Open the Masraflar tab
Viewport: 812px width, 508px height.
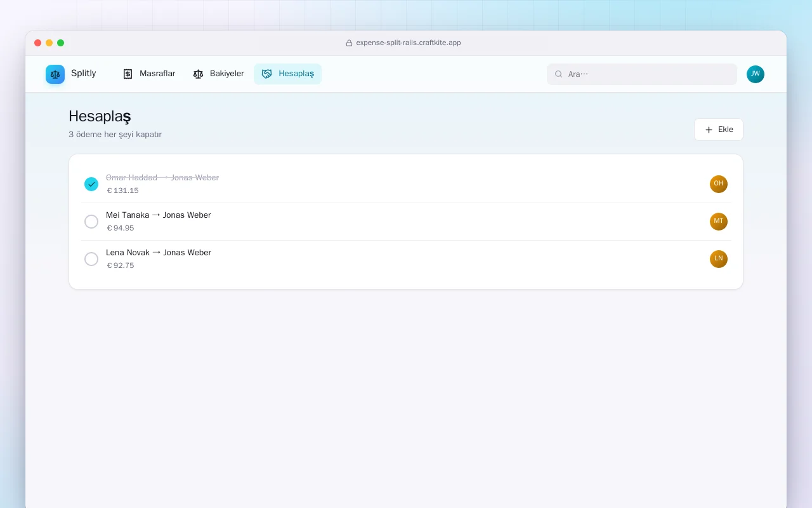(149, 74)
